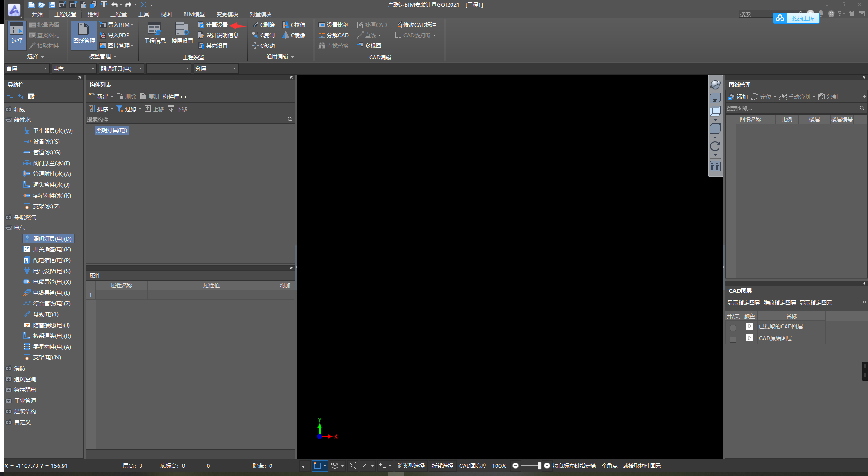Expand the 消防 tree node
The image size is (868, 476).
coord(9,368)
